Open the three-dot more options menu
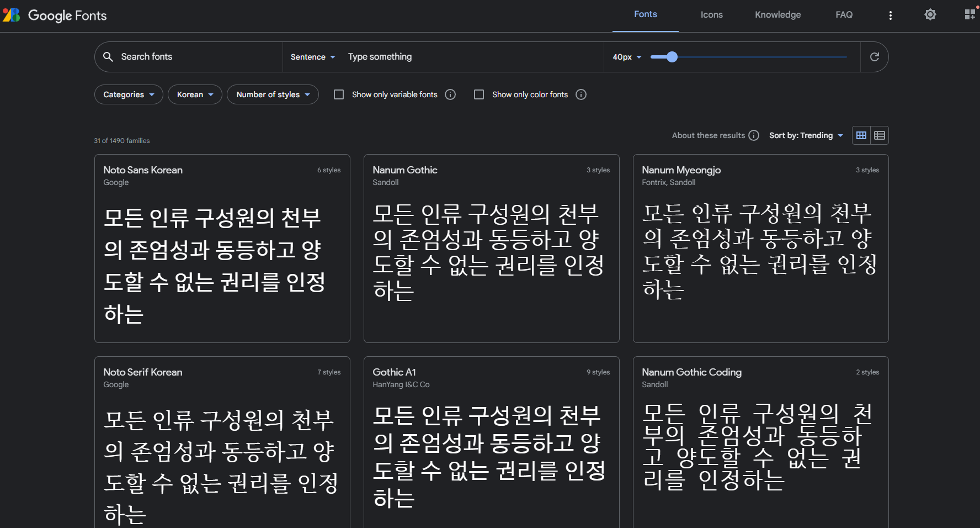980x528 pixels. (x=890, y=15)
